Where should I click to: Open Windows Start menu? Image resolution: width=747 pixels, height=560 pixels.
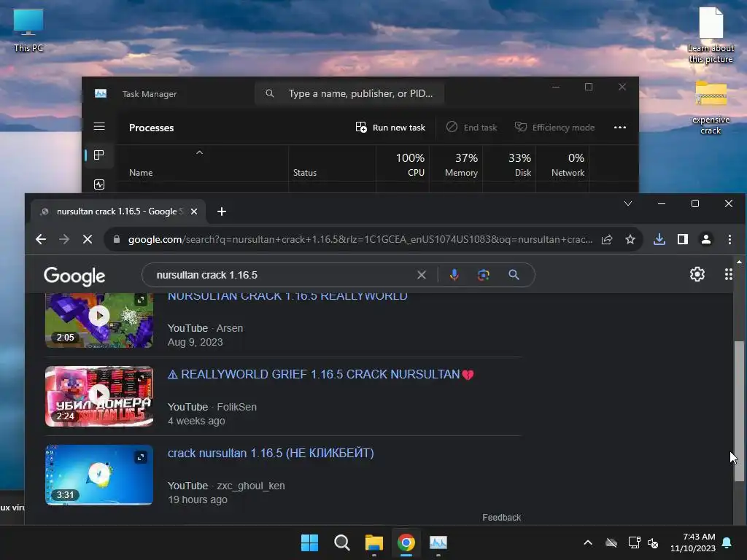309,542
